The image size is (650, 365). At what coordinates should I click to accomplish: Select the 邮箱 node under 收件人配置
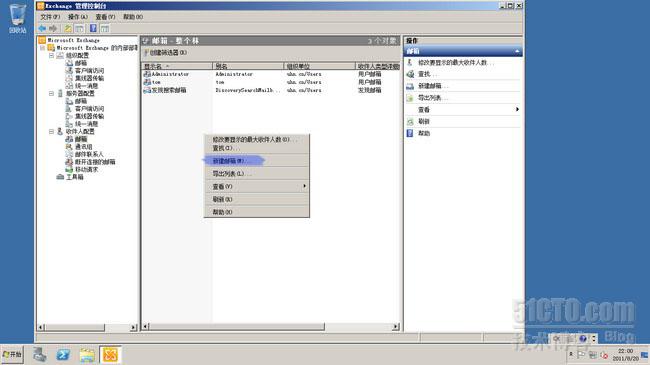pyautogui.click(x=81, y=139)
